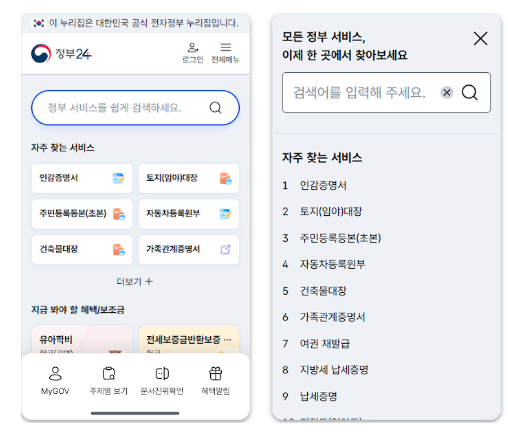The width and height of the screenshot is (508, 432).
Task: Click the 정부24 logo
Action: [61, 53]
